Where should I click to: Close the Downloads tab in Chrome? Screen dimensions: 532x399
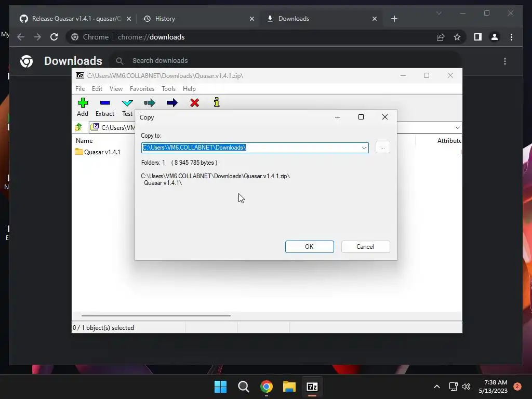(375, 19)
